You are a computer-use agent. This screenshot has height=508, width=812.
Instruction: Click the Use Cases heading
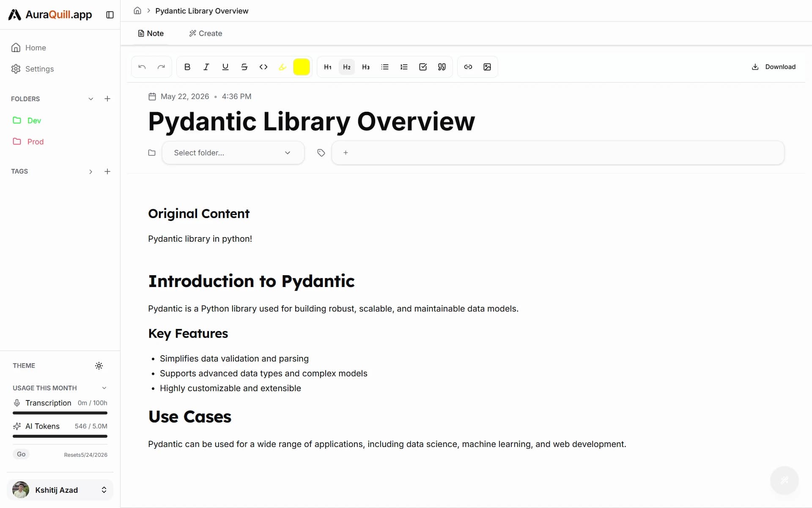coord(190,417)
